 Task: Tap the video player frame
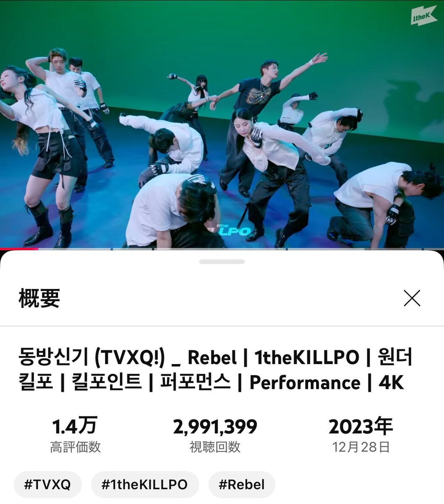tap(222, 124)
